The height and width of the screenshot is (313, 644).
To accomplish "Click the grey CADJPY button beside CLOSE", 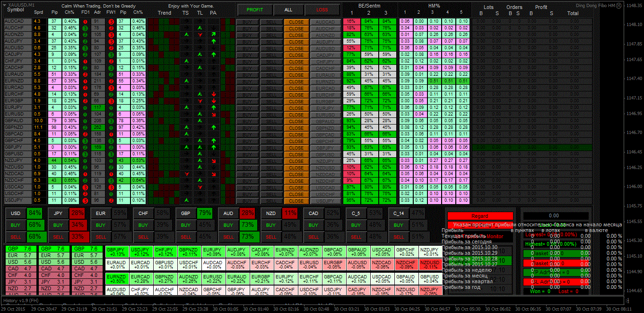I will pos(325,55).
